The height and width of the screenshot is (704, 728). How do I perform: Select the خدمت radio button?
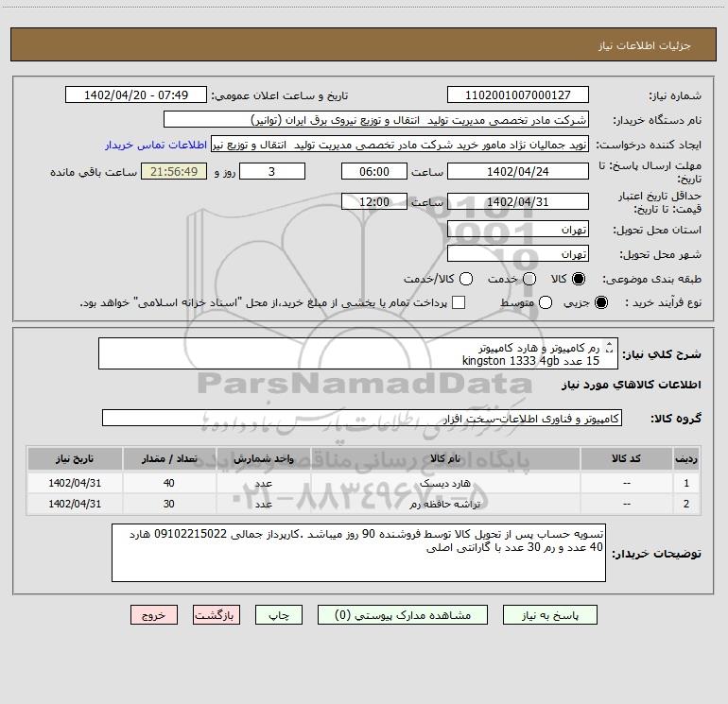pos(529,279)
